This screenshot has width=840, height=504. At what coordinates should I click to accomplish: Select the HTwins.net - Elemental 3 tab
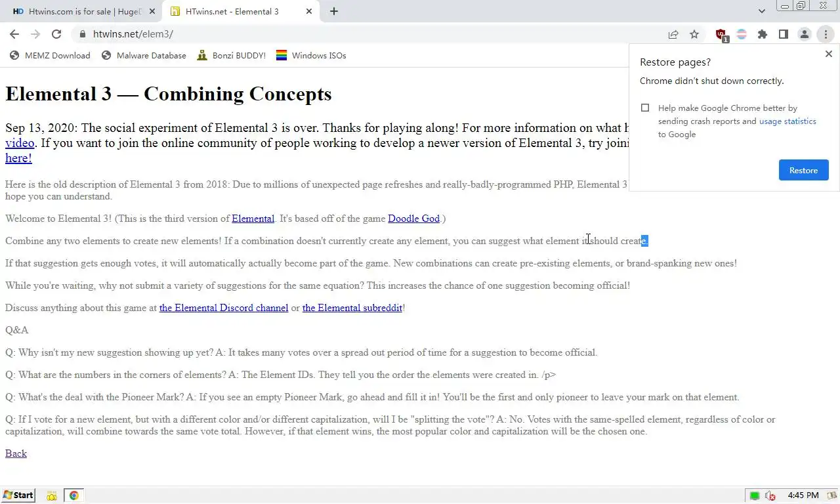(241, 11)
